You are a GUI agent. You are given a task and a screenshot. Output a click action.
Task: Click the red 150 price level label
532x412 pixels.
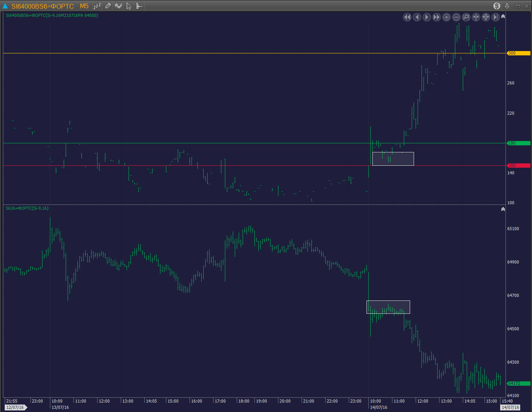(518, 165)
